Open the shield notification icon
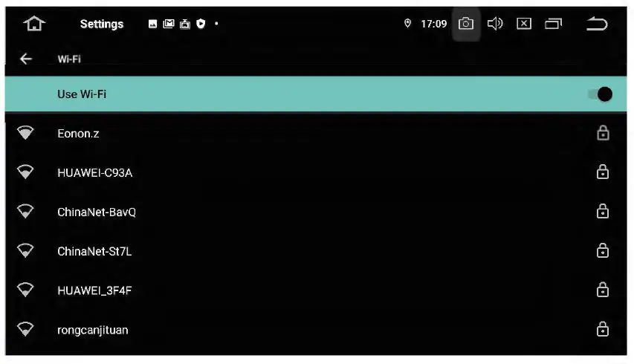The image size is (634, 364). point(201,24)
